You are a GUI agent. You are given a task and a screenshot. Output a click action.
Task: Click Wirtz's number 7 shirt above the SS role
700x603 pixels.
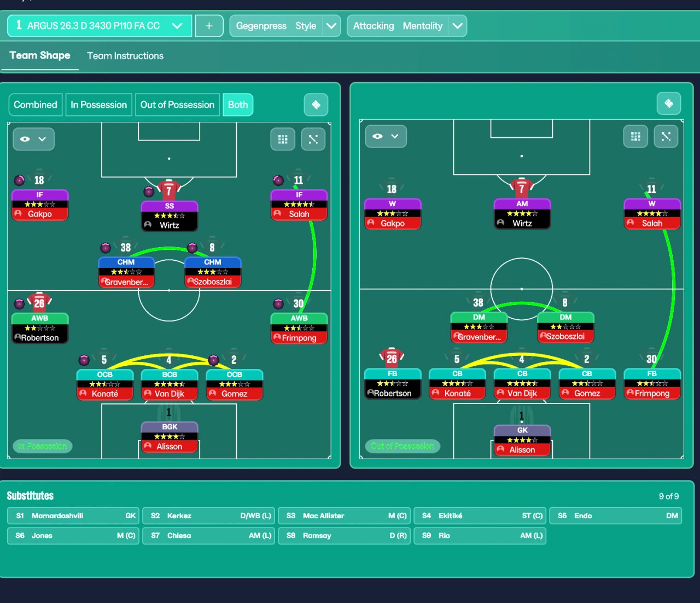(169, 190)
